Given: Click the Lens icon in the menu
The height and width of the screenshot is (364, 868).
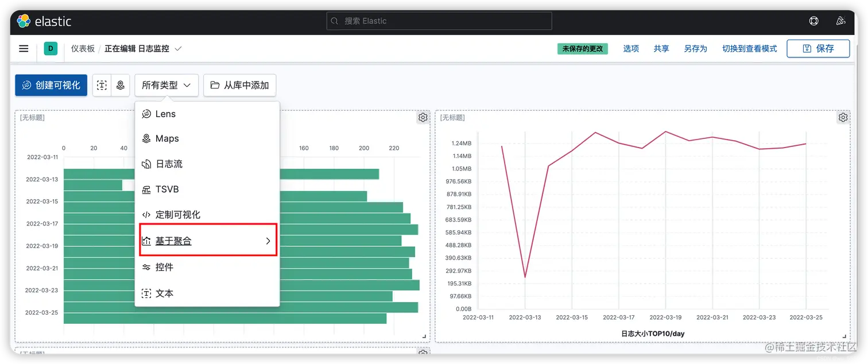Looking at the screenshot, I should coord(146,114).
